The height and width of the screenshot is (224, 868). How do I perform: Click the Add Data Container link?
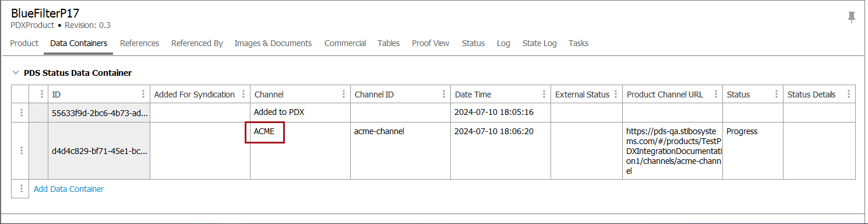(x=69, y=188)
